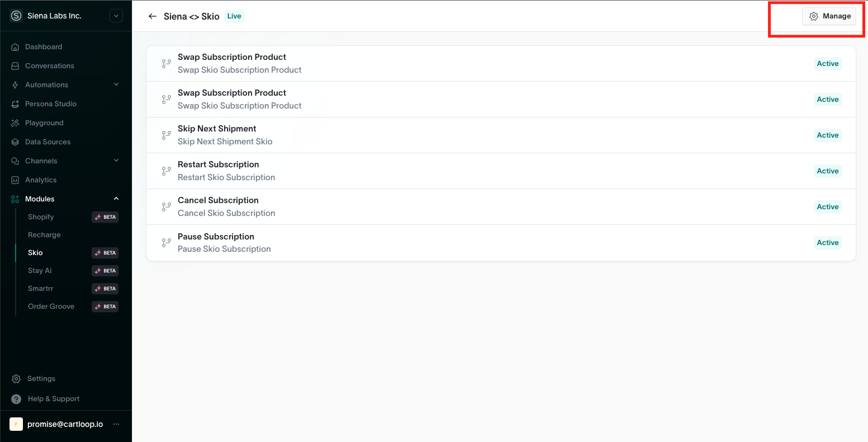Click promise@cartloop.io account email
The image size is (868, 442).
[x=65, y=424]
